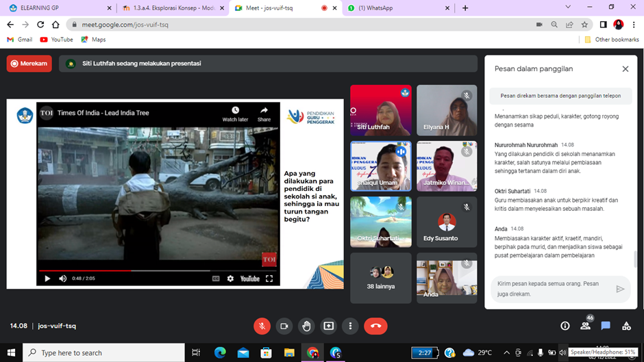Open the video on YouTube logo
644x362 pixels.
coord(249,279)
